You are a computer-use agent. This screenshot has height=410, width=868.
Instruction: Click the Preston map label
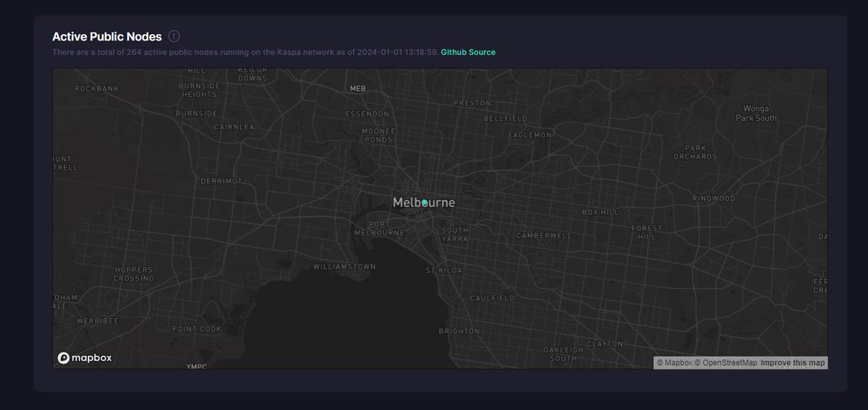point(472,103)
